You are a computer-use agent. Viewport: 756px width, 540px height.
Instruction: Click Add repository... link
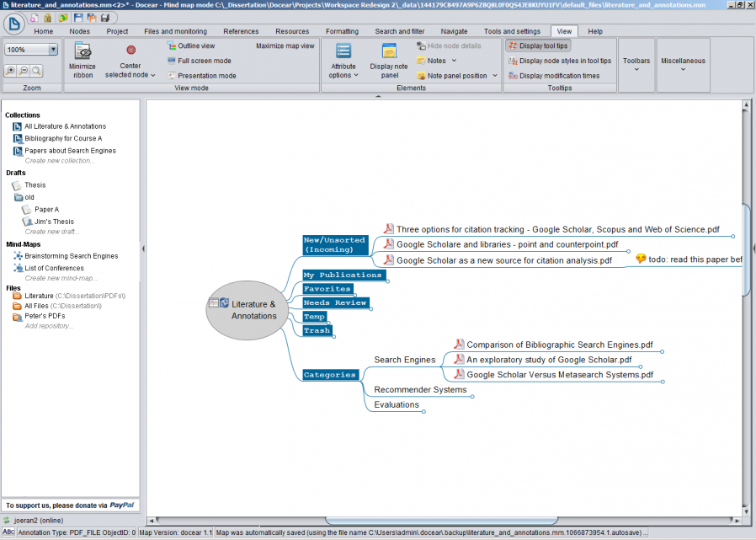click(x=49, y=326)
